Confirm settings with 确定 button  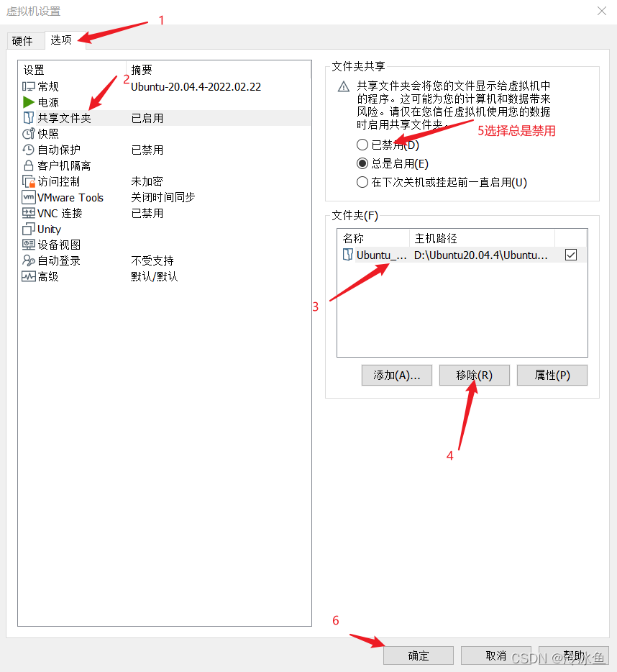click(419, 655)
